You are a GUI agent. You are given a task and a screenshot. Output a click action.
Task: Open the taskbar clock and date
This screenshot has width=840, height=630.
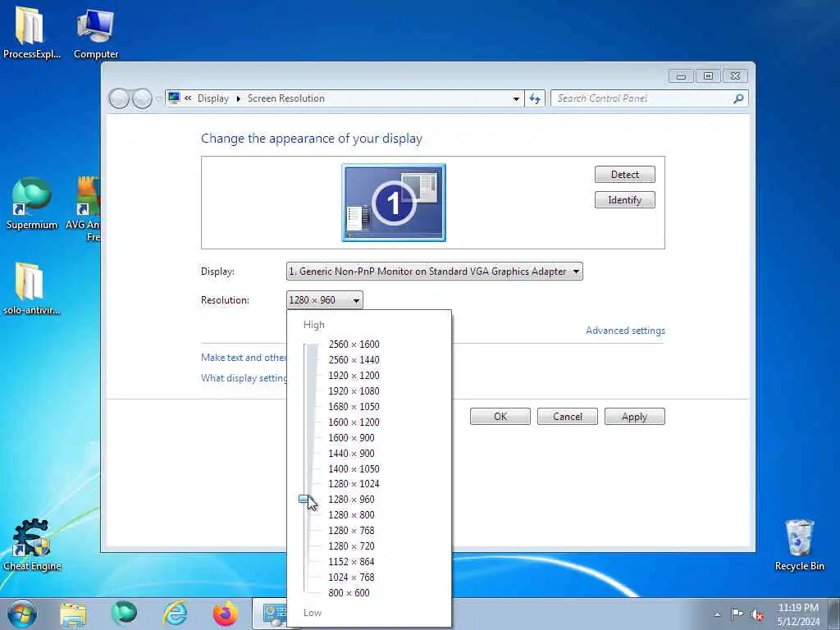[798, 614]
